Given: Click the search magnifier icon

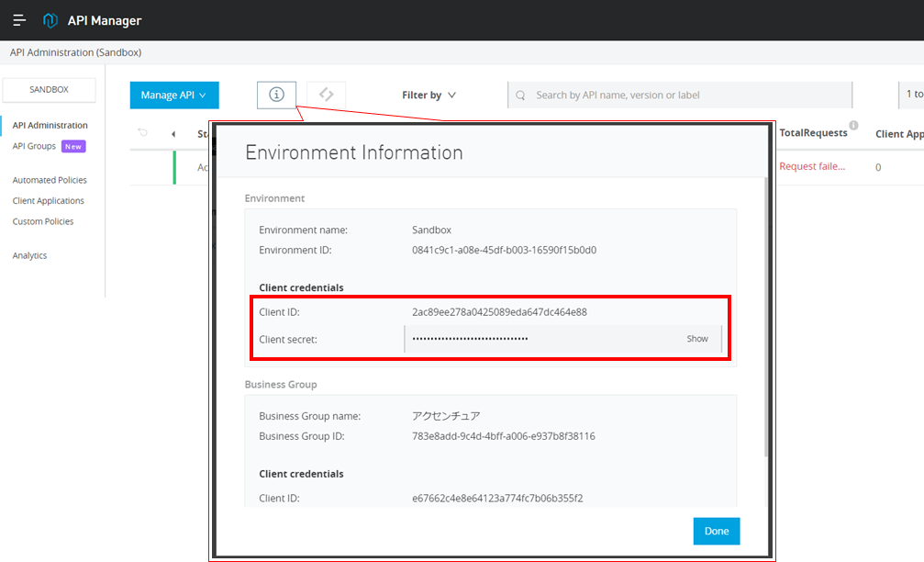Looking at the screenshot, I should 521,96.
